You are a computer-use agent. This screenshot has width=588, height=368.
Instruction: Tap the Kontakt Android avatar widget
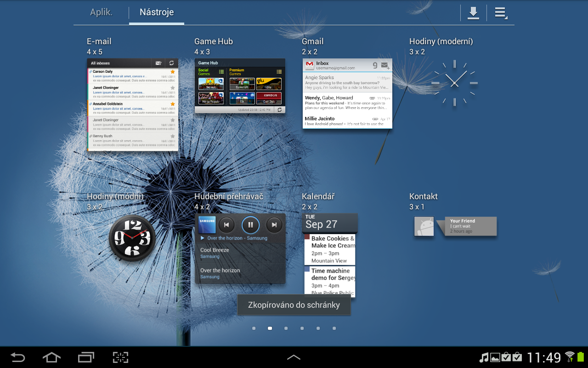click(424, 227)
